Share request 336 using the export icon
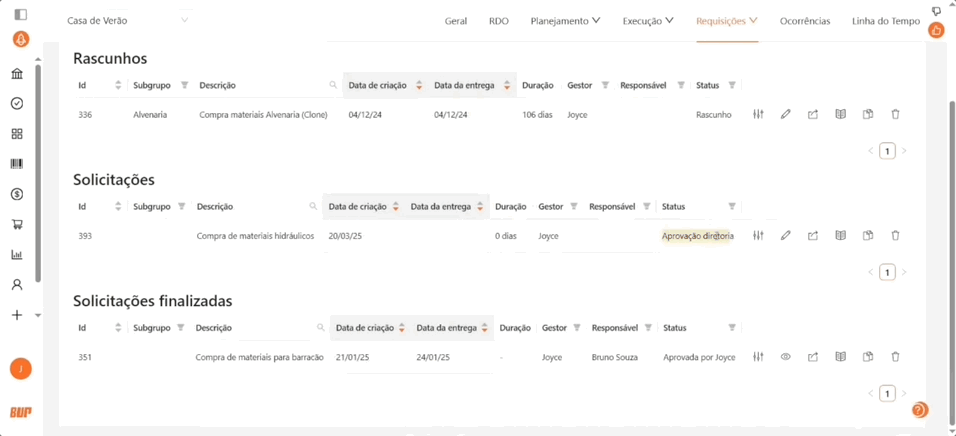 point(813,114)
